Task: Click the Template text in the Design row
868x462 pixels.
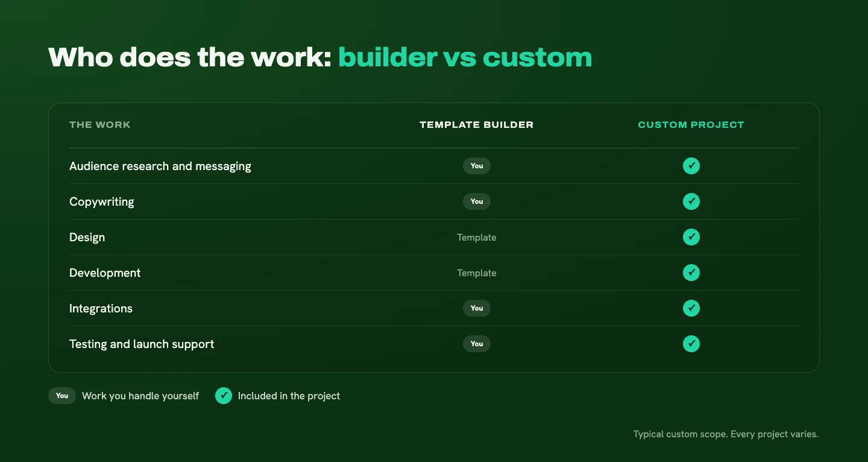Action: (x=477, y=238)
